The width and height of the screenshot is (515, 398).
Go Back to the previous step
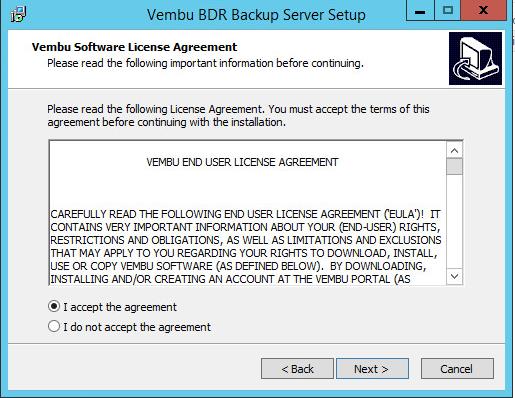[x=297, y=369]
